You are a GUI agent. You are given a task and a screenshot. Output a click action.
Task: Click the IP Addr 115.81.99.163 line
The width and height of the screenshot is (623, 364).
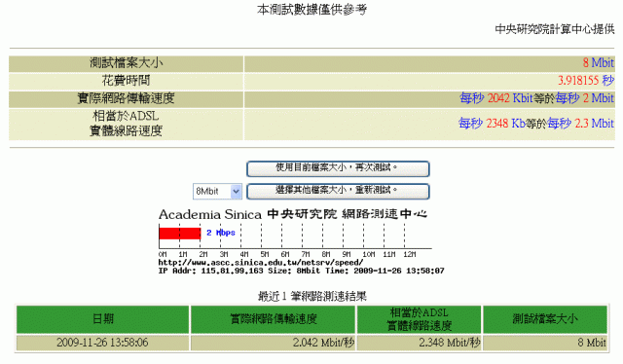301,271
